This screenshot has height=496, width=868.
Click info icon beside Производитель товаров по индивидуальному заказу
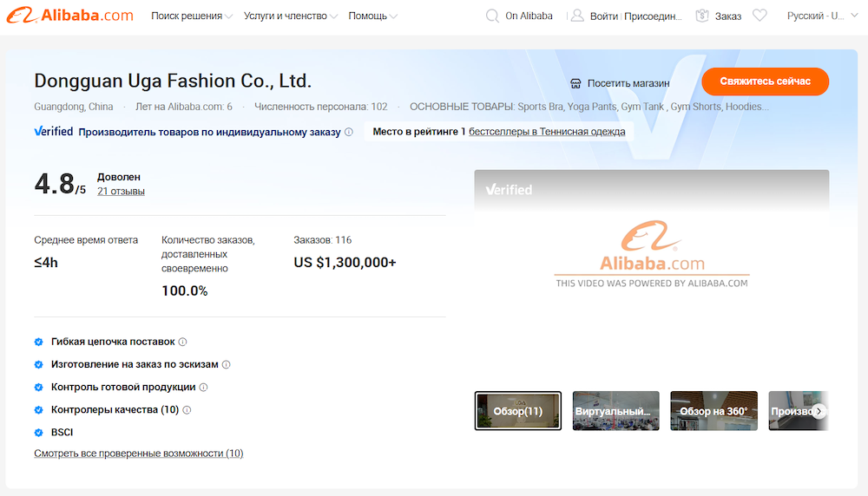point(349,133)
